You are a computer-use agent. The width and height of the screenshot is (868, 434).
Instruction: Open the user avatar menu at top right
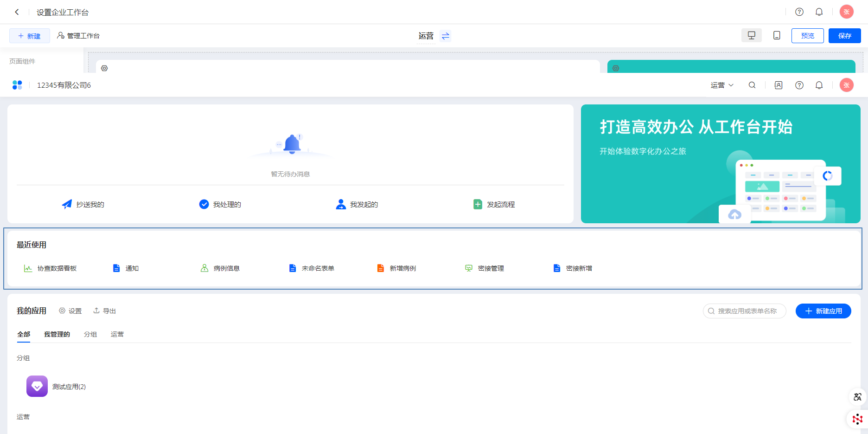click(846, 12)
